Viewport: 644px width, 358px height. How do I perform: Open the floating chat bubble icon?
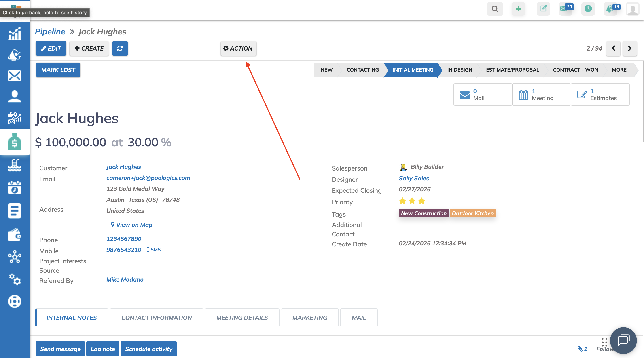(x=623, y=340)
